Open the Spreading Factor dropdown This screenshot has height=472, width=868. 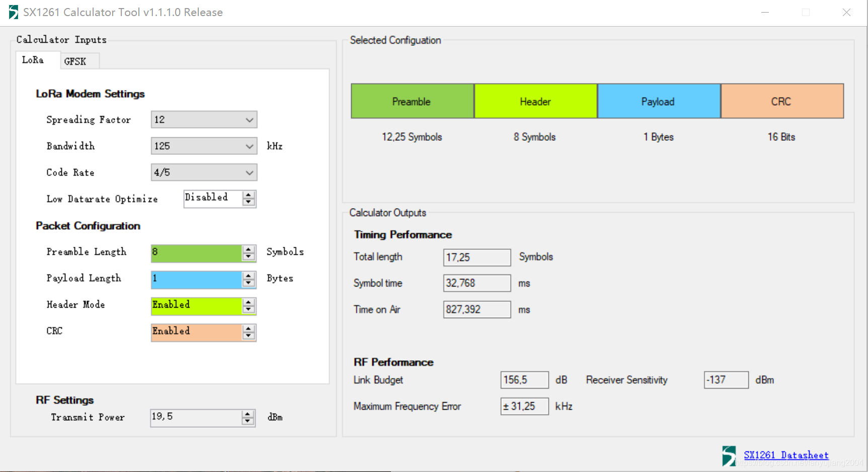click(x=204, y=120)
